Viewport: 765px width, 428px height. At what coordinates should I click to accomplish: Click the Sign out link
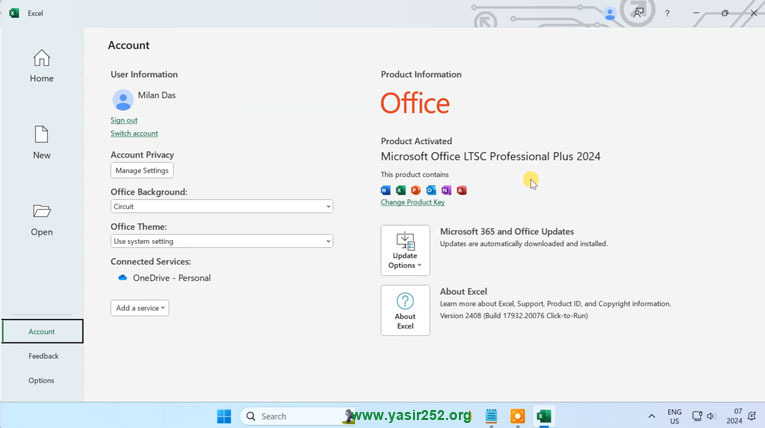coord(124,120)
